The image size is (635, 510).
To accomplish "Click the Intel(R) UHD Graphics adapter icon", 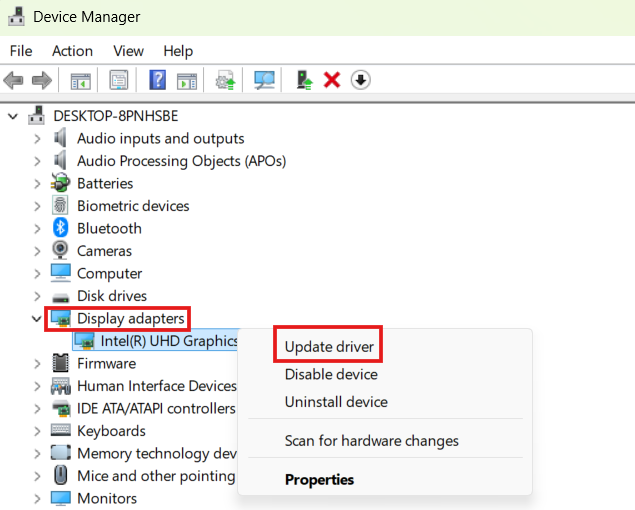I will coord(84,341).
